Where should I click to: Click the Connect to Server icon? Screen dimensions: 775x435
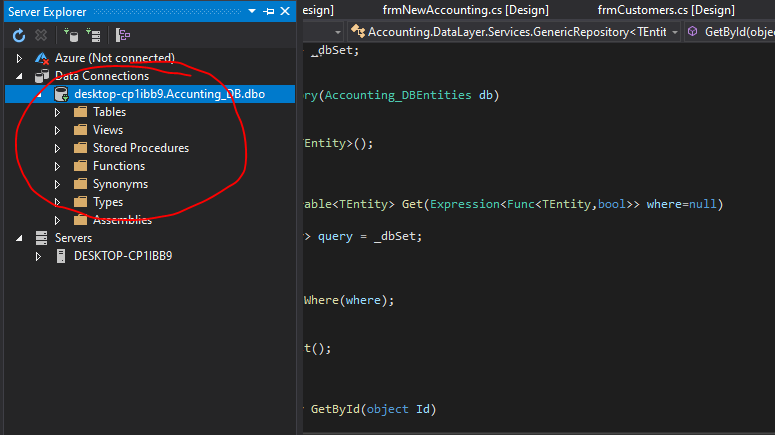point(97,35)
